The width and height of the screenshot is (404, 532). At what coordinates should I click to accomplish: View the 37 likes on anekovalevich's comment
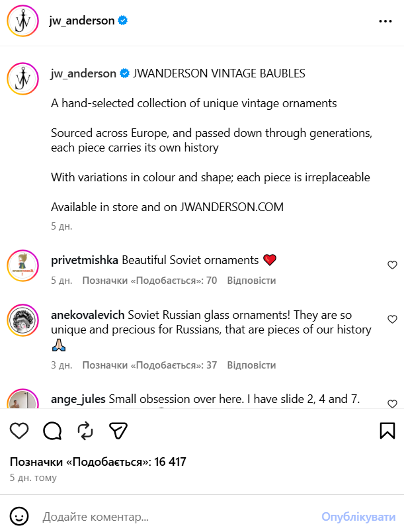pyautogui.click(x=149, y=365)
